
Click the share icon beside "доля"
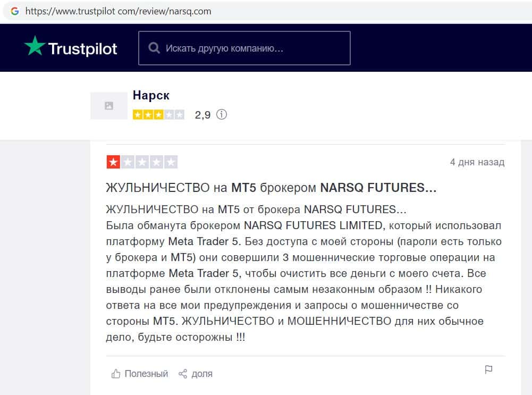[x=183, y=374]
